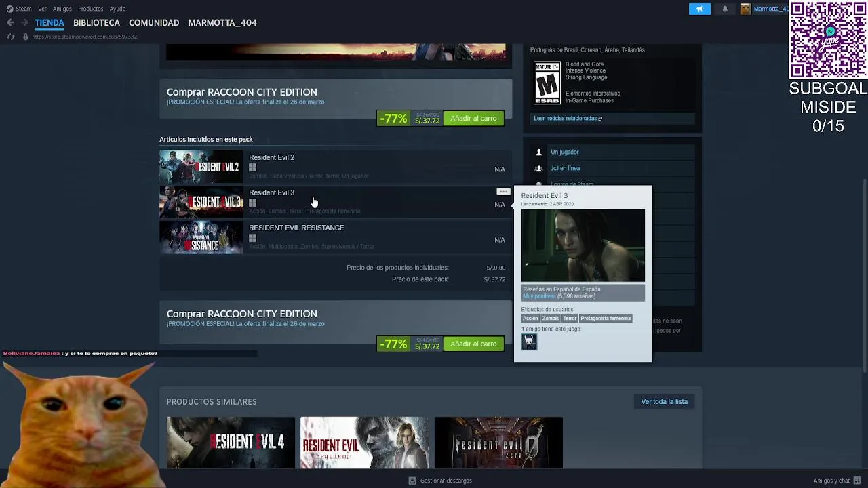The image size is (868, 488).
Task: Open the JcJ en línea category link
Action: point(566,169)
